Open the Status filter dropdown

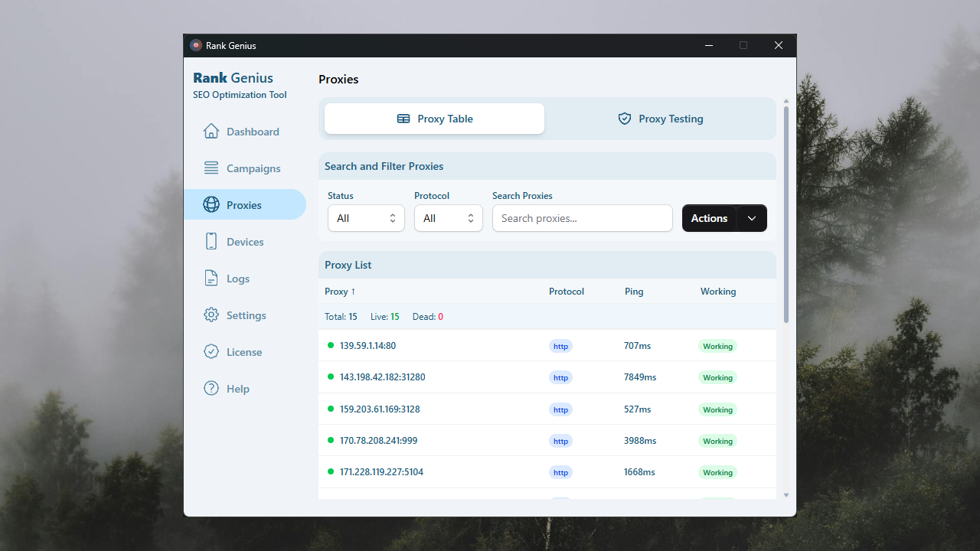point(366,218)
